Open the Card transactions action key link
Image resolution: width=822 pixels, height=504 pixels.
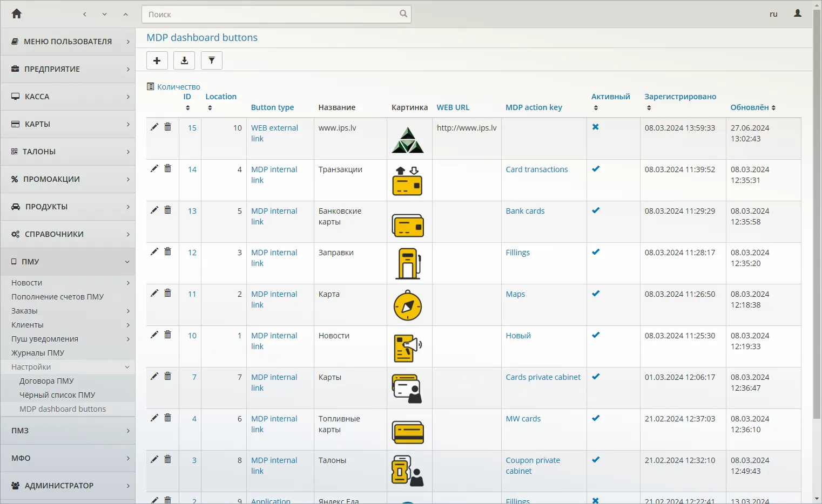click(x=537, y=169)
